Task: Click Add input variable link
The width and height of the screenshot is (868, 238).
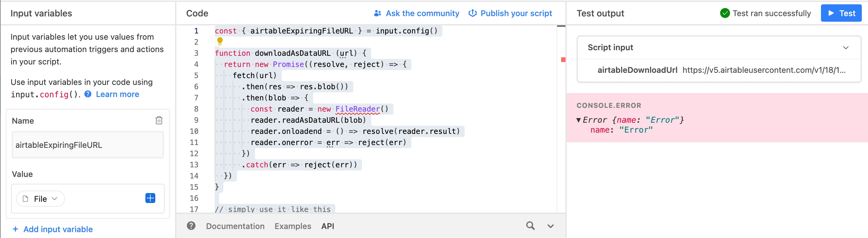Action: [53, 229]
